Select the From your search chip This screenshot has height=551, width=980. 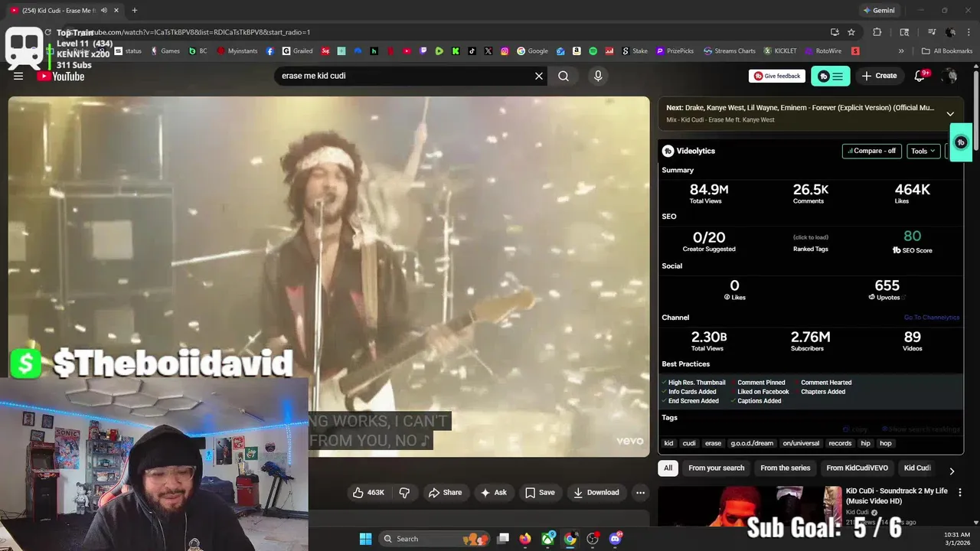tap(717, 468)
